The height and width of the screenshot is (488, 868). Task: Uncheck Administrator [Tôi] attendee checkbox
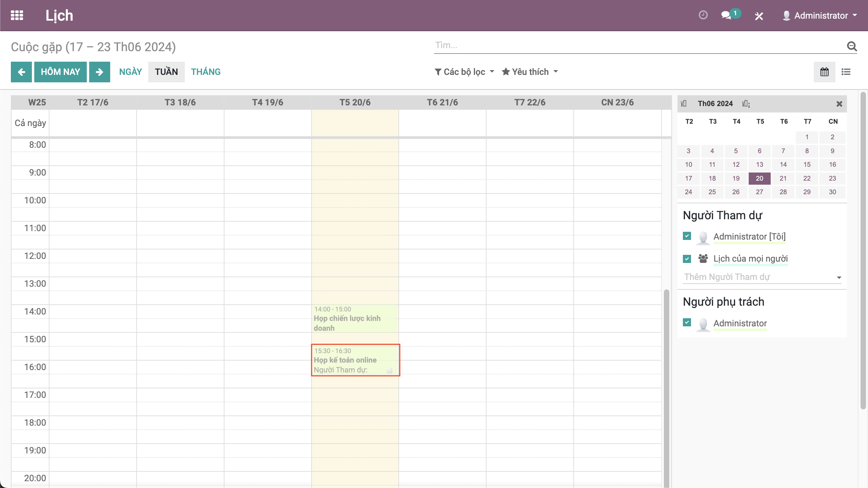(687, 236)
